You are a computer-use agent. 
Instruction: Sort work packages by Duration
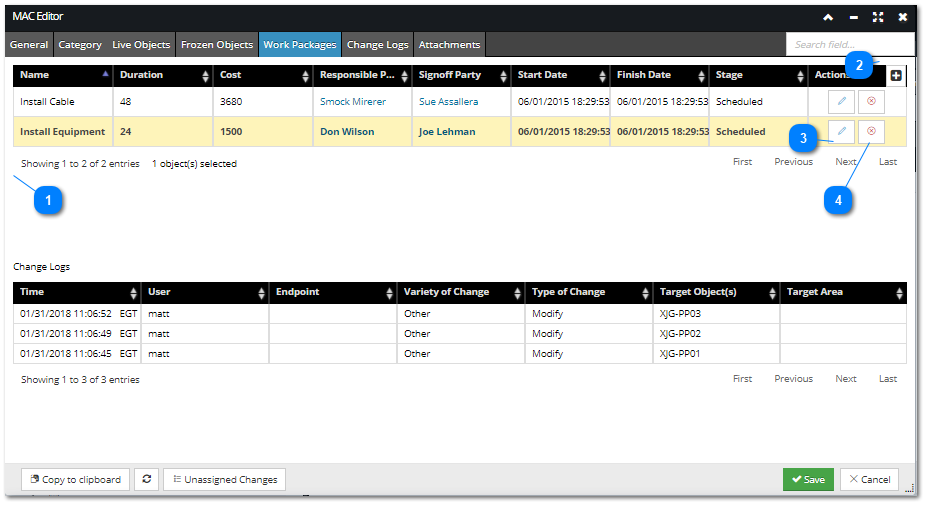click(x=163, y=75)
